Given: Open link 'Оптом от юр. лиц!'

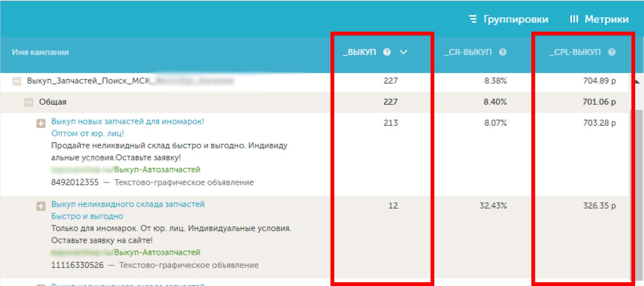Looking at the screenshot, I should (87, 133).
